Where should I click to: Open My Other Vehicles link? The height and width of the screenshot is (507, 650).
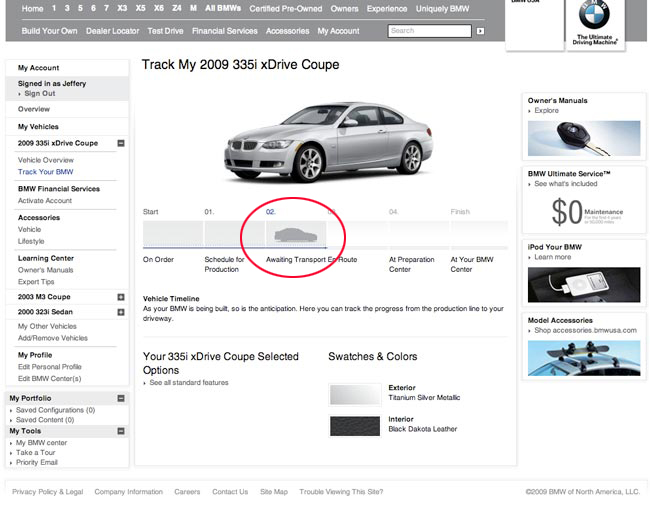47,327
